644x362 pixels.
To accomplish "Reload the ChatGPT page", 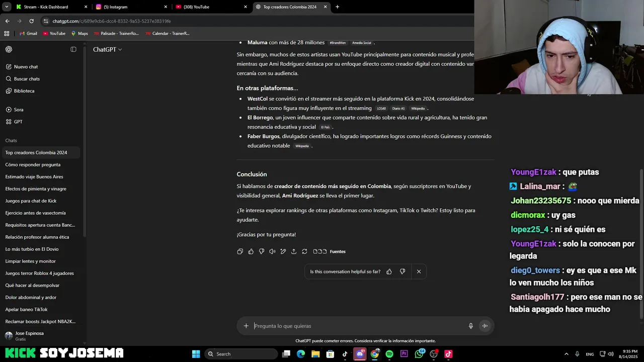I will (31, 21).
